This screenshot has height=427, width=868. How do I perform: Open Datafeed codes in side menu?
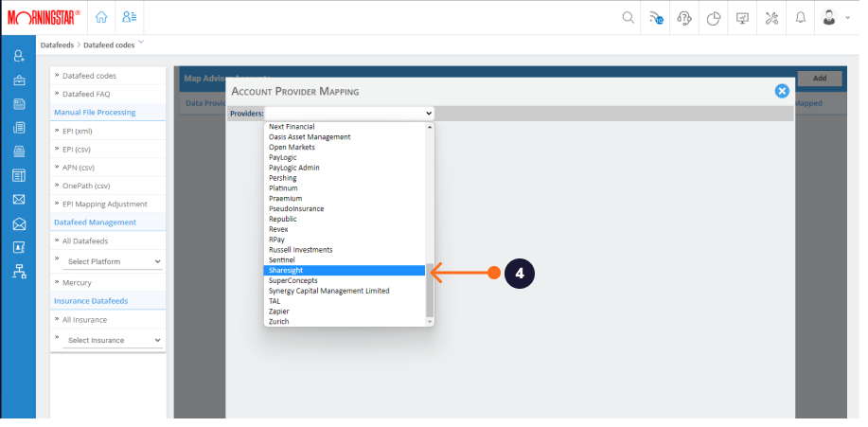(x=89, y=76)
